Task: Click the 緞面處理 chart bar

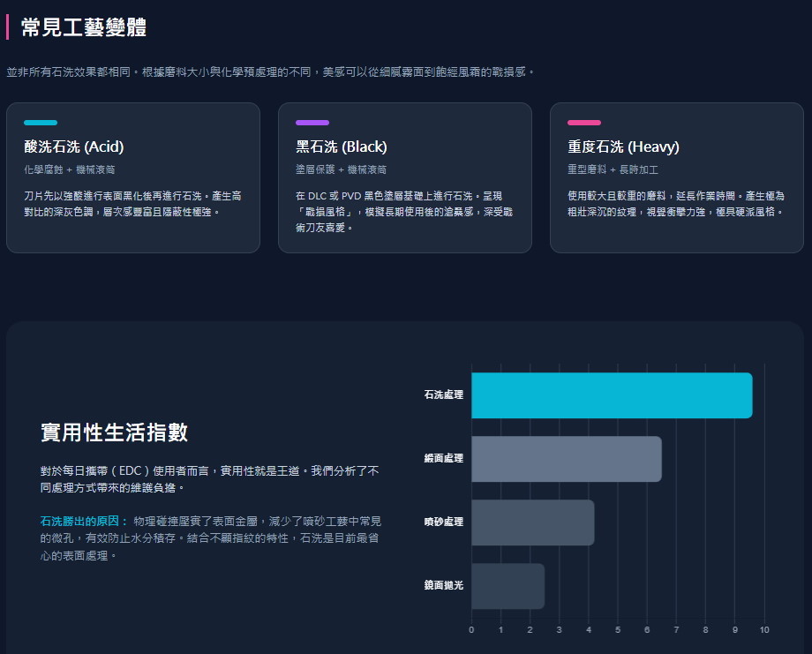Action: click(x=566, y=459)
